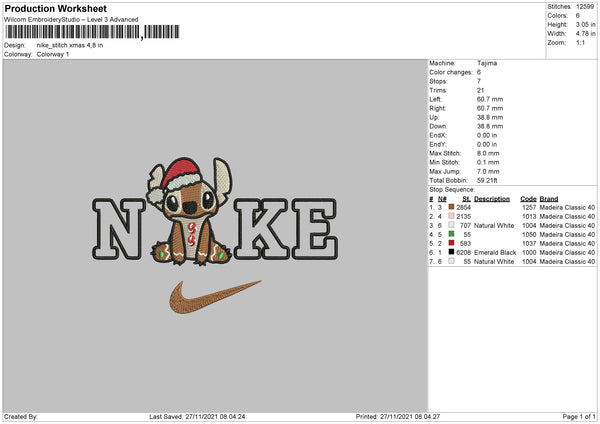Click the Max Stitch value 8.0 mm
This screenshot has width=600, height=424.
point(488,153)
